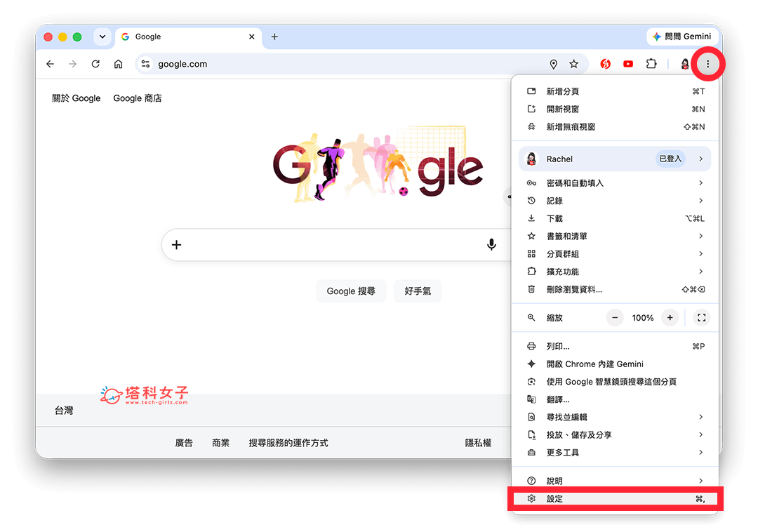This screenshot has height=532, width=758.
Task: Reload the page with the refresh icon
Action: [95, 64]
